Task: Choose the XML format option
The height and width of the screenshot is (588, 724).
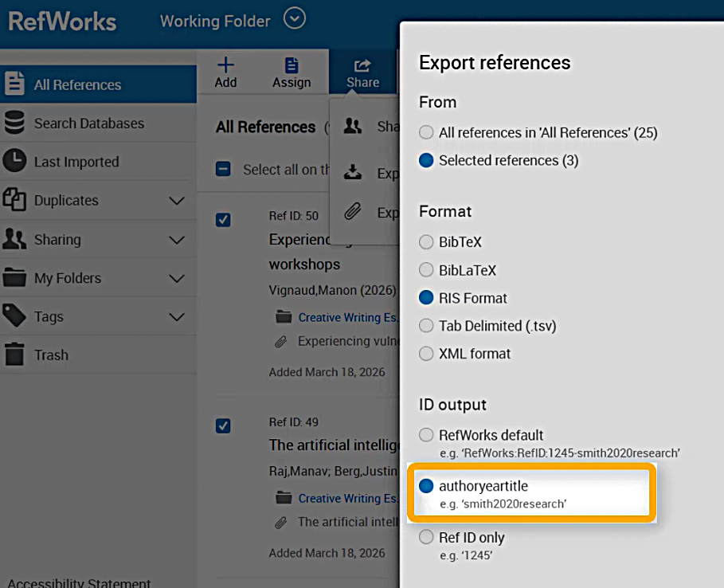Action: tap(427, 354)
